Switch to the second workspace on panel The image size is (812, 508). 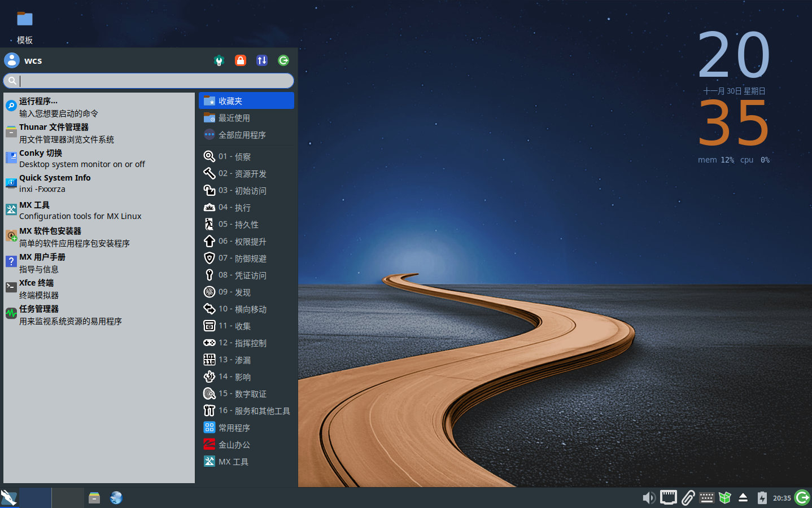[x=68, y=497]
